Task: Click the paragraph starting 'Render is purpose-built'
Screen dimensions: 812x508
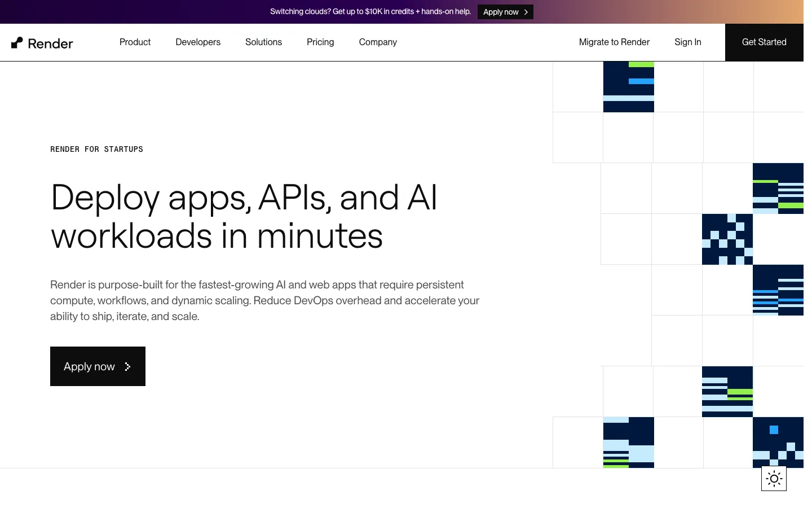Action: click(x=265, y=300)
